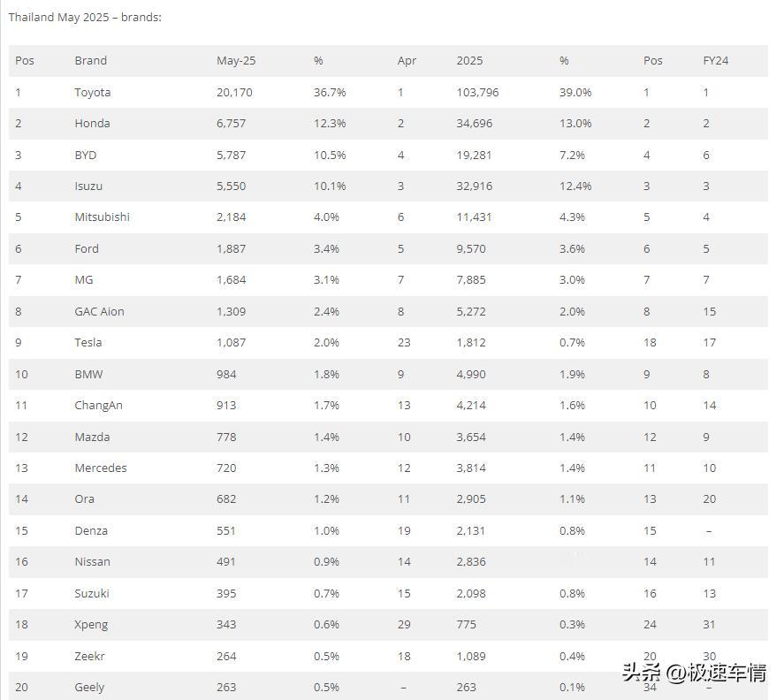The height and width of the screenshot is (700, 784).
Task: Click the May-25 column header
Action: [x=236, y=60]
